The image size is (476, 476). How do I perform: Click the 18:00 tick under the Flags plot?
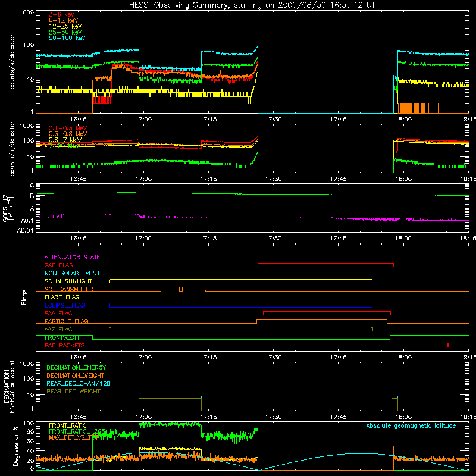click(403, 358)
